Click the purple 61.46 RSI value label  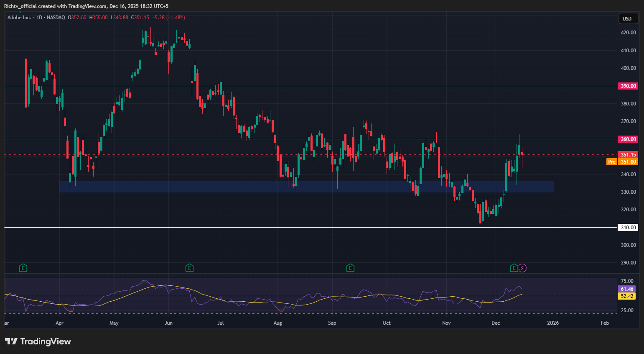coord(626,289)
